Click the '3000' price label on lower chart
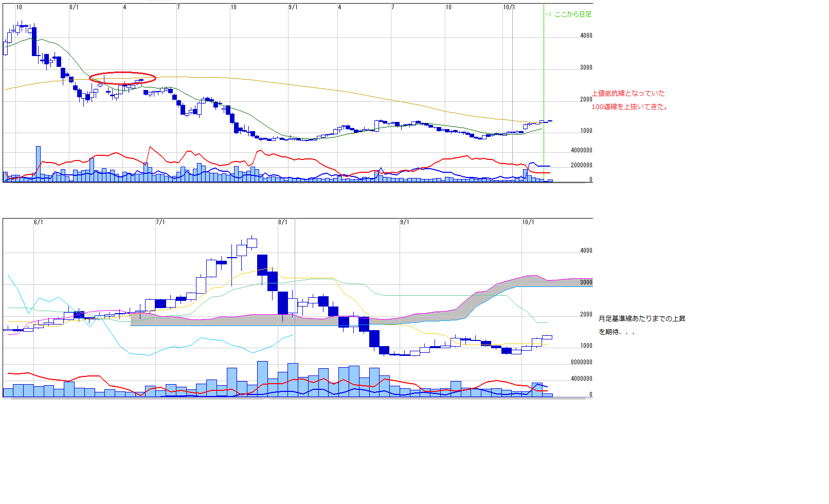This screenshot has height=504, width=829. pos(586,282)
